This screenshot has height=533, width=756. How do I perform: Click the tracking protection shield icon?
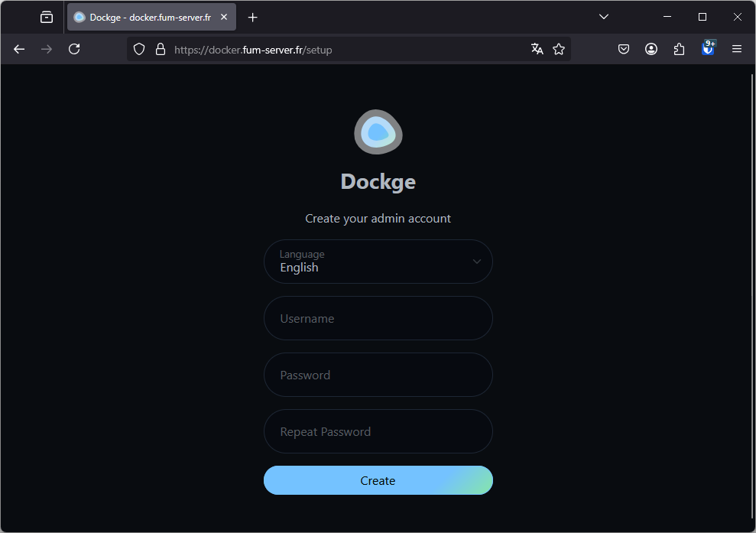[138, 49]
